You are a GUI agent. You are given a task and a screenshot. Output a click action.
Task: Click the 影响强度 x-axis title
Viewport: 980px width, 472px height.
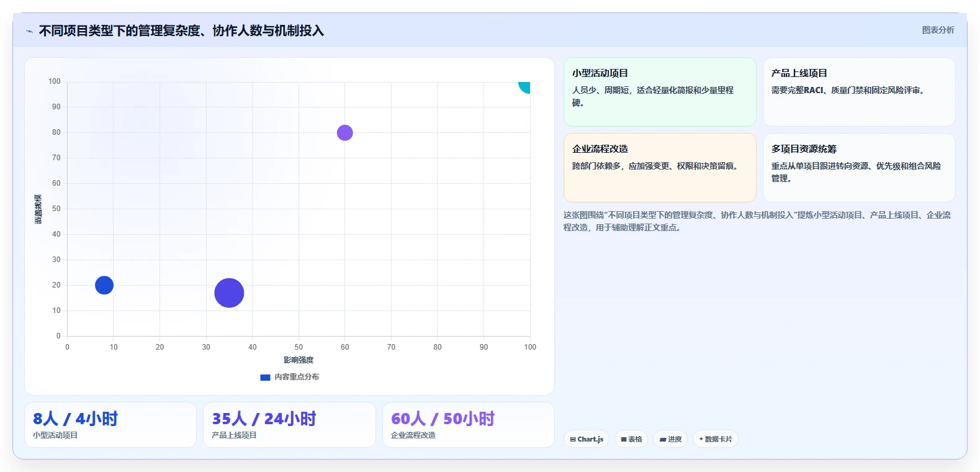[x=299, y=360]
